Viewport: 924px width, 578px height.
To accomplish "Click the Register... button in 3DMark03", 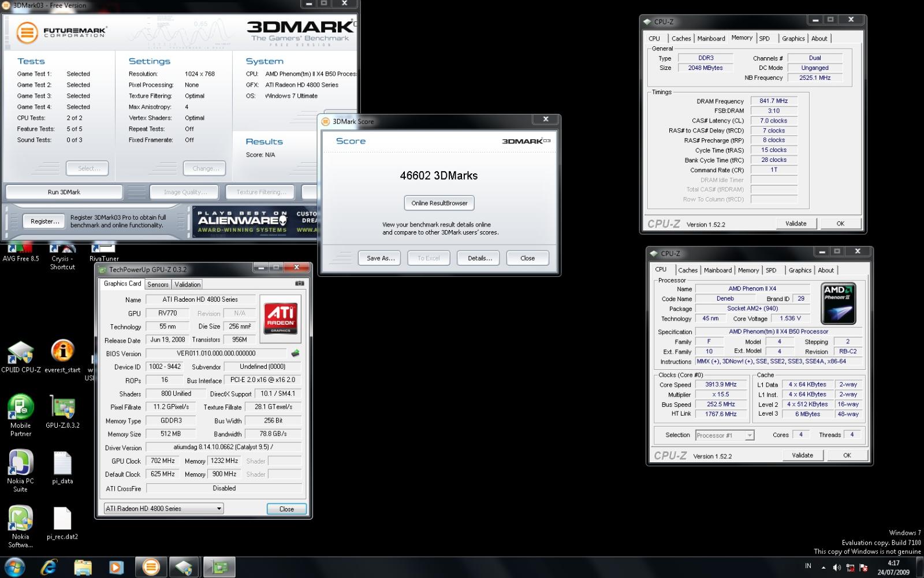I will pos(44,221).
